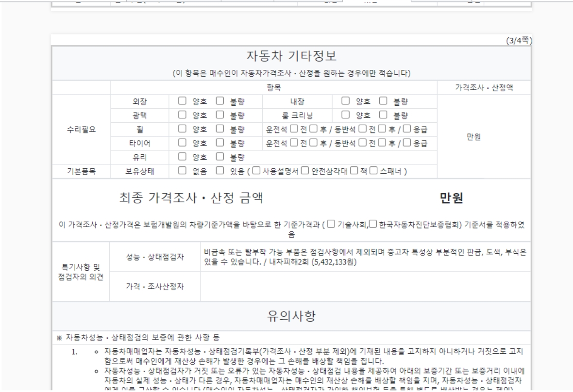Select 있음 for 보유상태
This screenshot has width=573, height=392.
tap(219, 171)
